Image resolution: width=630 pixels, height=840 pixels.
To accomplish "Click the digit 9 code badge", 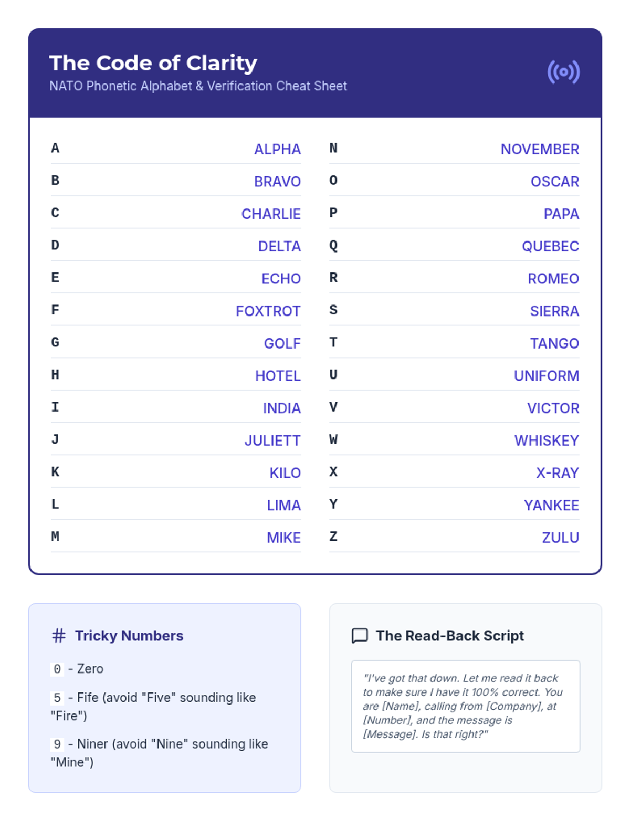I will click(57, 744).
